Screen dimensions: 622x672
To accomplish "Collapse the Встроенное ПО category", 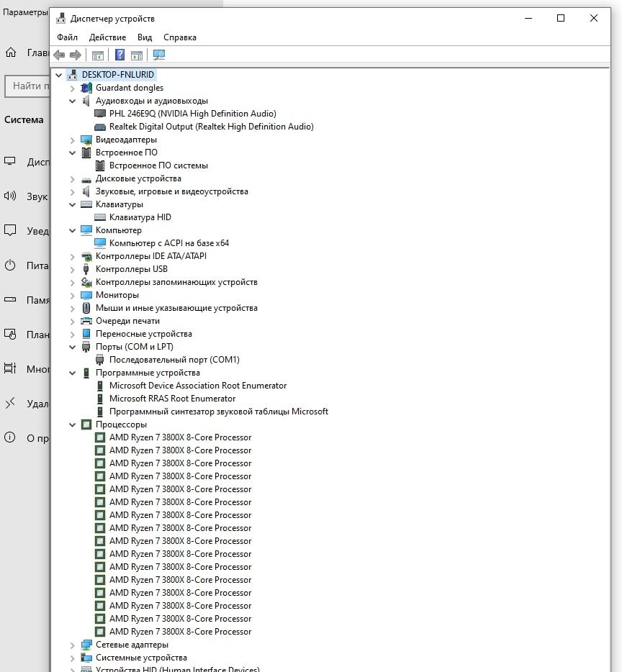I will [x=73, y=153].
